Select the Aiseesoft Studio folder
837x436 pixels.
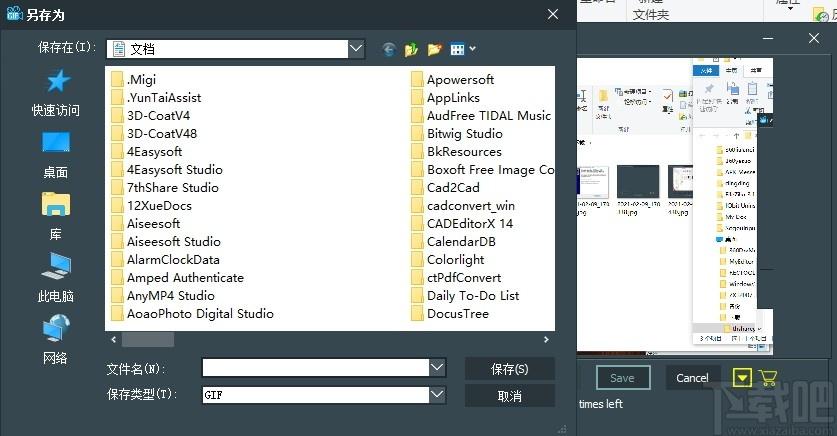(166, 242)
